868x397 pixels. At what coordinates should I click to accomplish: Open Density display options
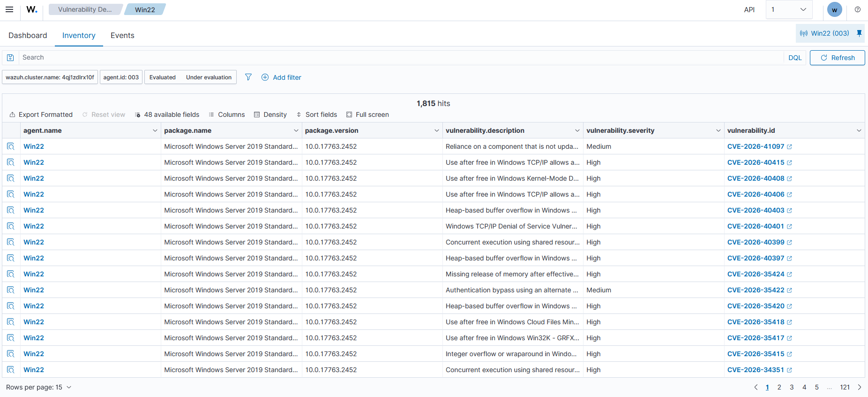tap(270, 115)
